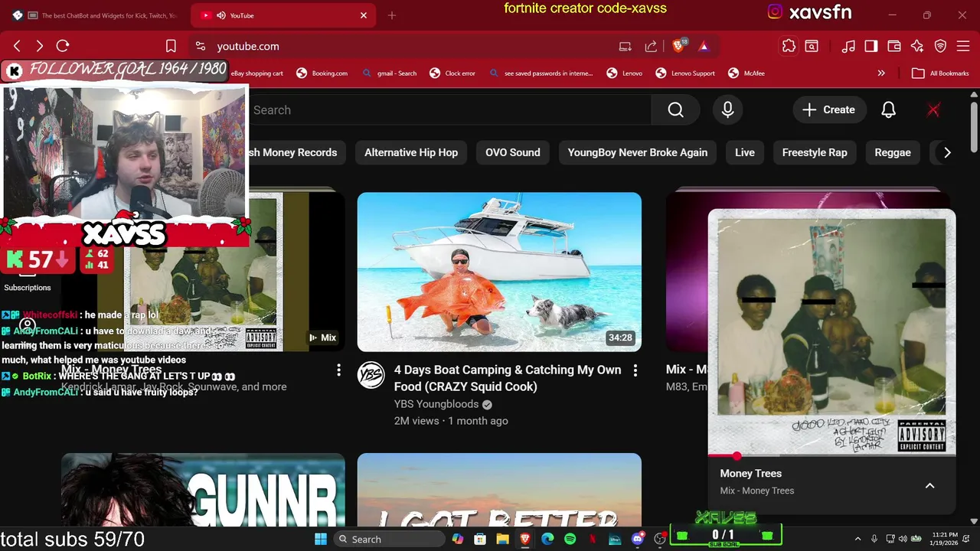
Task: Click the Create button
Action: tap(828, 110)
